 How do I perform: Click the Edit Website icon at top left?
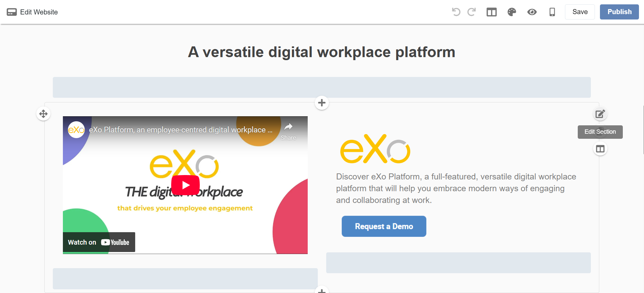click(x=12, y=12)
